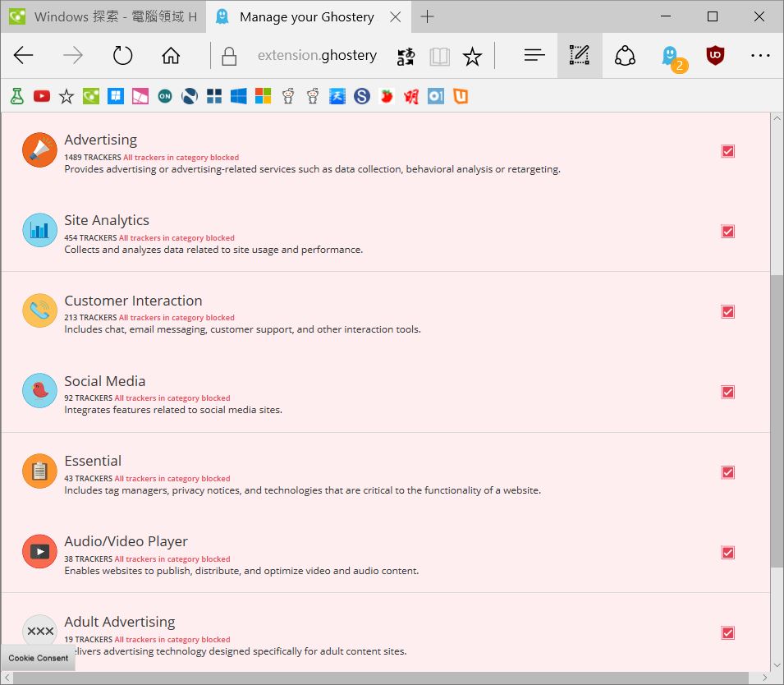Open the Share panel
The width and height of the screenshot is (784, 685).
[x=625, y=55]
